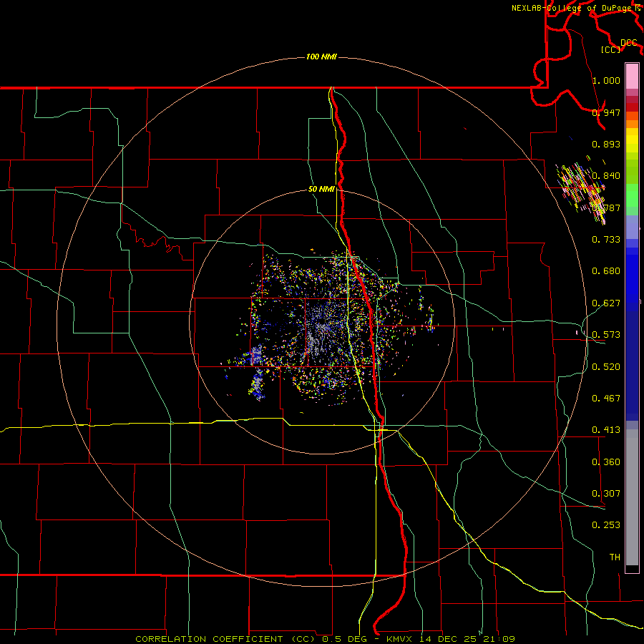Screen dimensions: 644x644
Task: Click the 0.893 scale value
Action: click(606, 144)
